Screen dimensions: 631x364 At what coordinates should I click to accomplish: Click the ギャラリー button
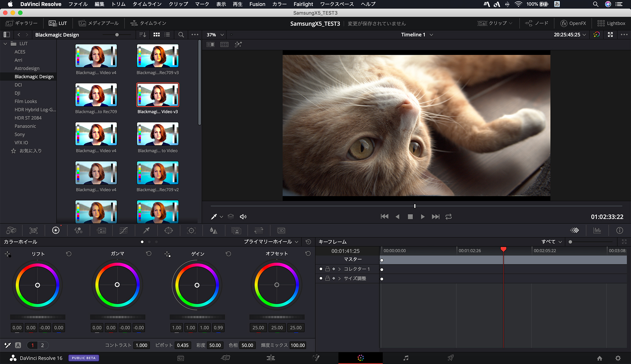point(22,23)
